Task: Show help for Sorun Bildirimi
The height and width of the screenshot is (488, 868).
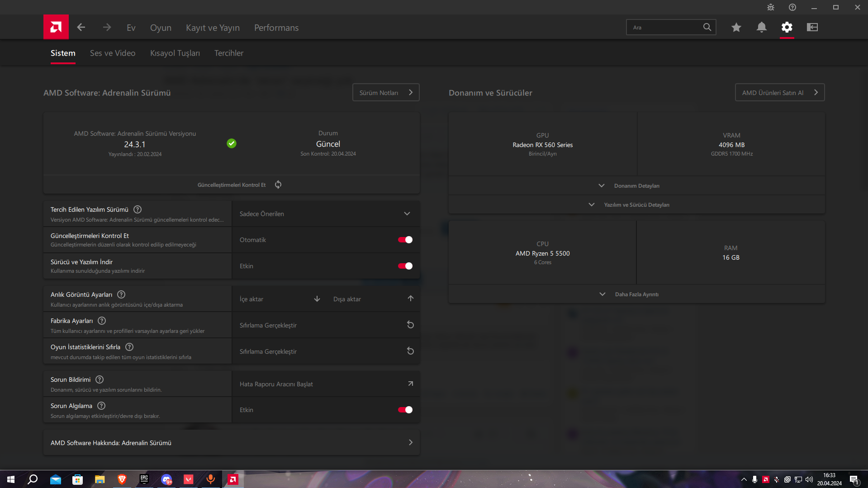Action: 100,379
